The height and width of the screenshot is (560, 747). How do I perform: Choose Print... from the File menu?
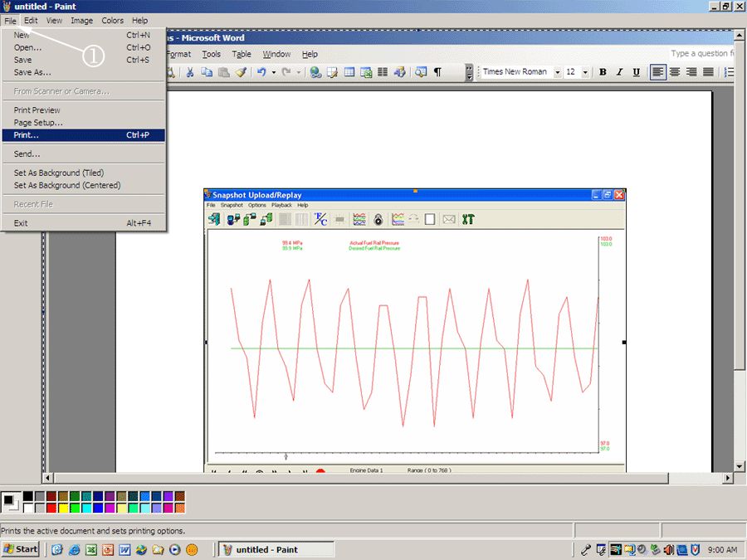(x=26, y=135)
